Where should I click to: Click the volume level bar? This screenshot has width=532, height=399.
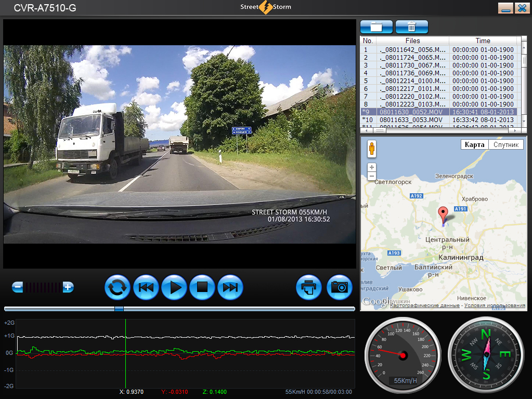pos(43,287)
